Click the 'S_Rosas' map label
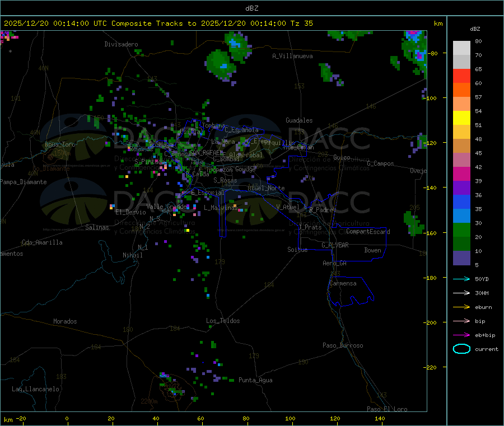The image size is (504, 426). point(225,180)
